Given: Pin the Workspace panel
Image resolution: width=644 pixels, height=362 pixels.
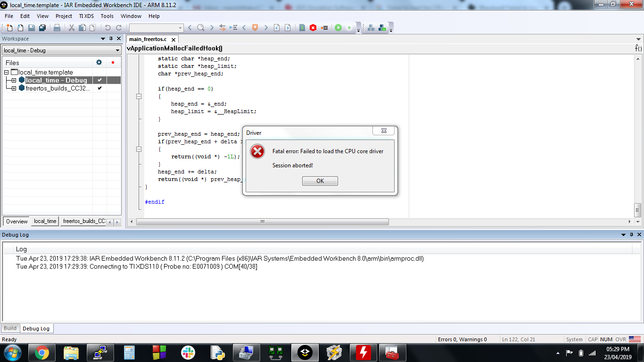Looking at the screenshot, I should (111, 39).
